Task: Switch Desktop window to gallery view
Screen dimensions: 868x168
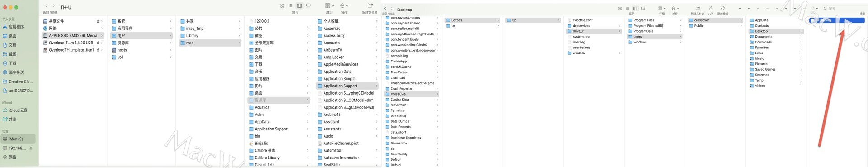Action: 643,8
